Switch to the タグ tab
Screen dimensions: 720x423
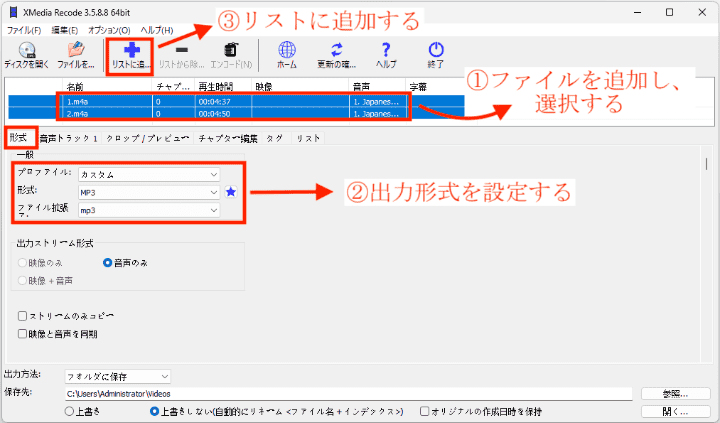[275, 138]
